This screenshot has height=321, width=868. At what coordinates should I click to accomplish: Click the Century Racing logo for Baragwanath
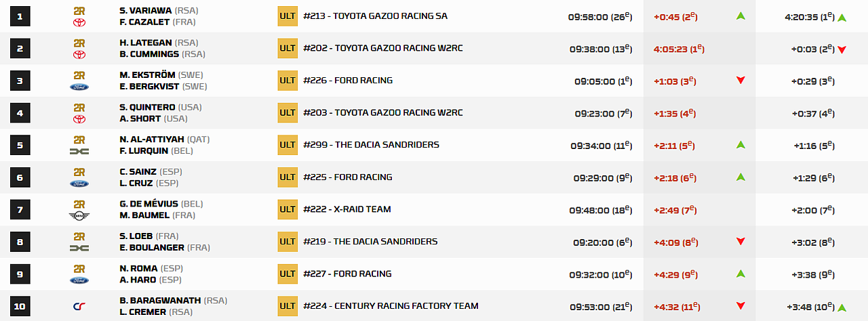[79, 306]
